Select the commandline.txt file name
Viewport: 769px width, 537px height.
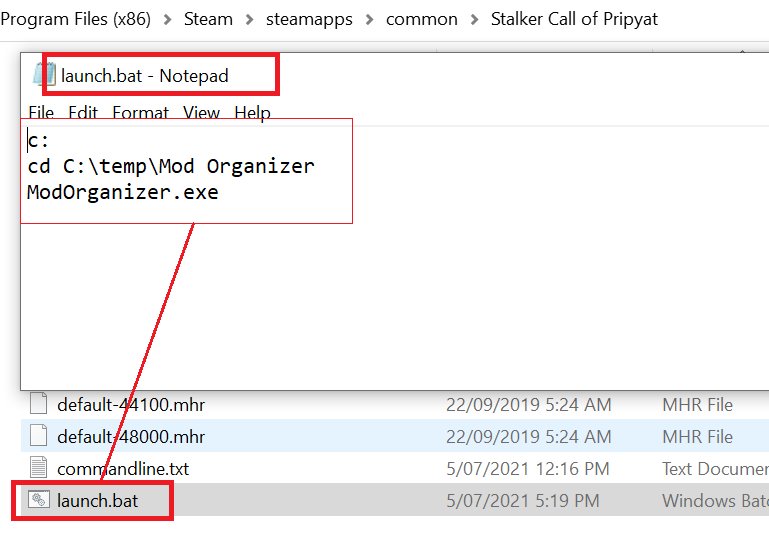click(123, 469)
